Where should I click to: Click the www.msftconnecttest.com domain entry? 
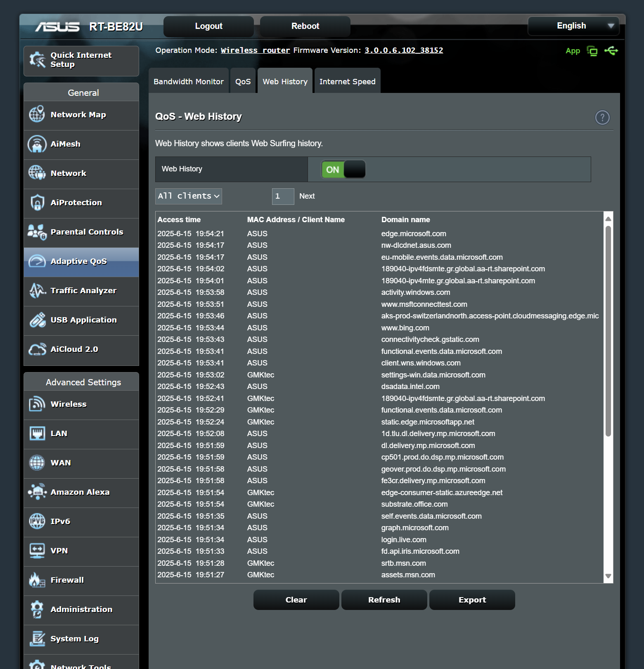424,304
